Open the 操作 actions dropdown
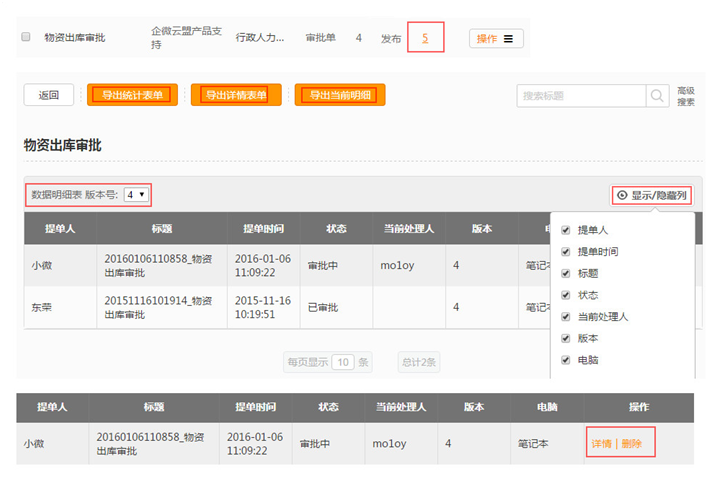 [495, 39]
